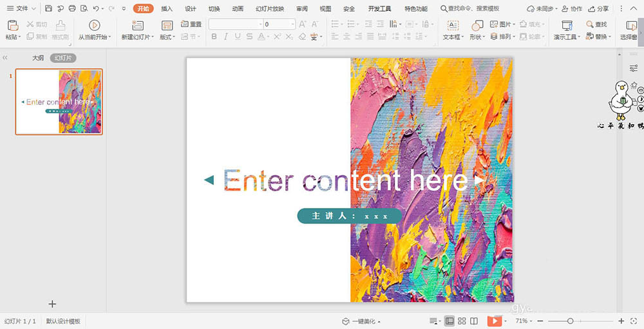Add a new slide with plus button

52,304
